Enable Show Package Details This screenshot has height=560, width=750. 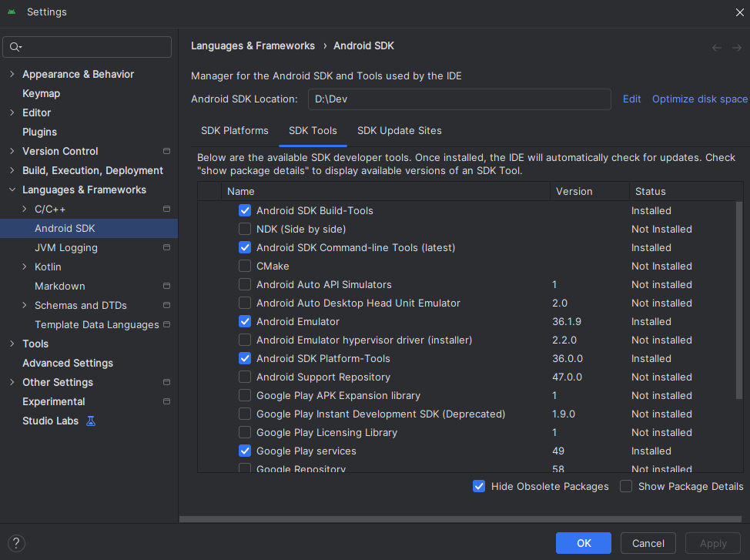[626, 486]
